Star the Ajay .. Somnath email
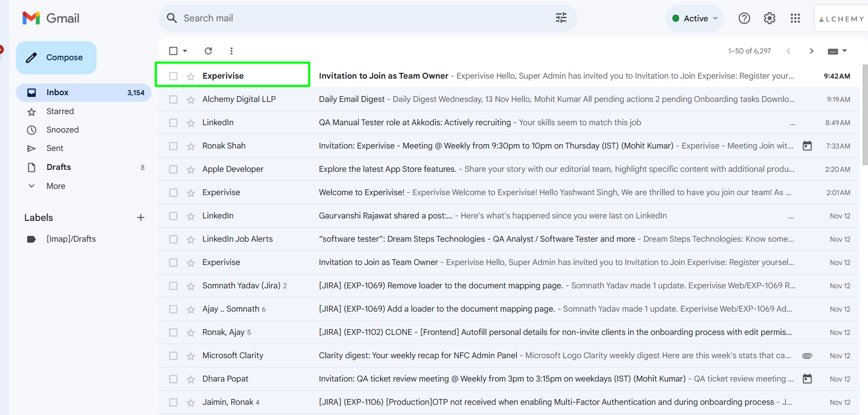Viewport: 868px width, 415px height. click(x=191, y=309)
